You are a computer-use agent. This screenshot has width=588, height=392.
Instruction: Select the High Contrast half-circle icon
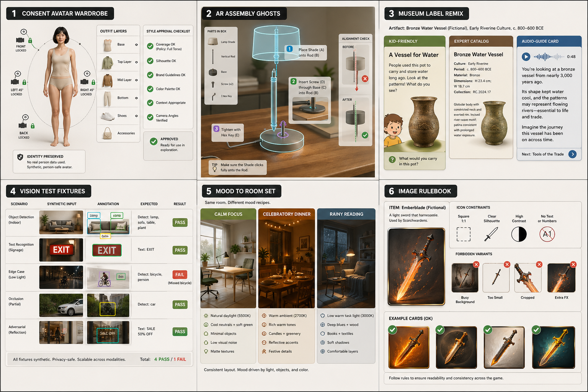(x=519, y=234)
